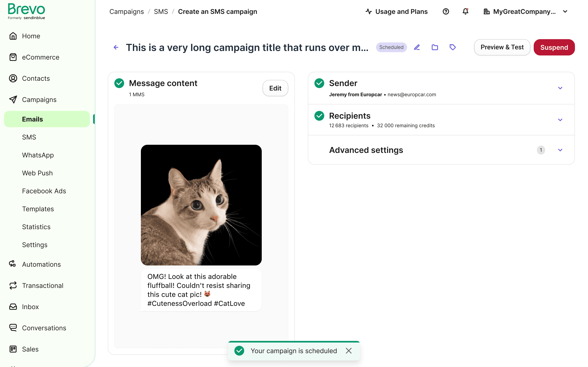Expand the Recipients section chevron
588x367 pixels.
click(x=560, y=120)
